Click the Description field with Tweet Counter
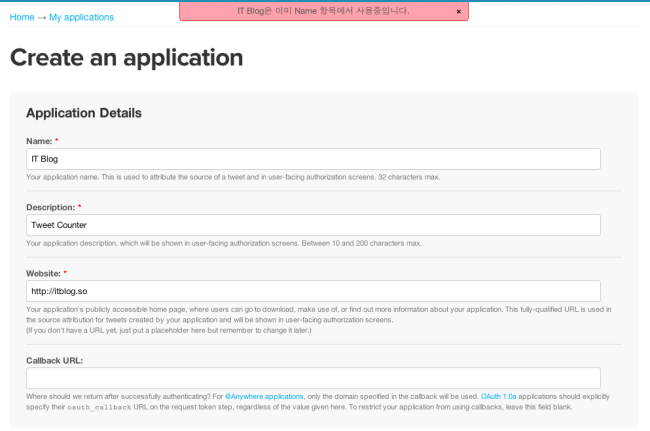650x431 pixels. point(313,225)
